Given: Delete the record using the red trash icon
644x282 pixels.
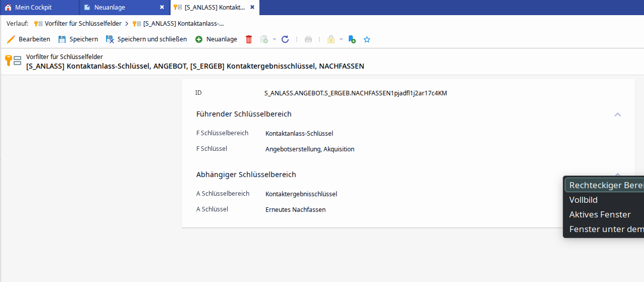Looking at the screenshot, I should pos(249,39).
